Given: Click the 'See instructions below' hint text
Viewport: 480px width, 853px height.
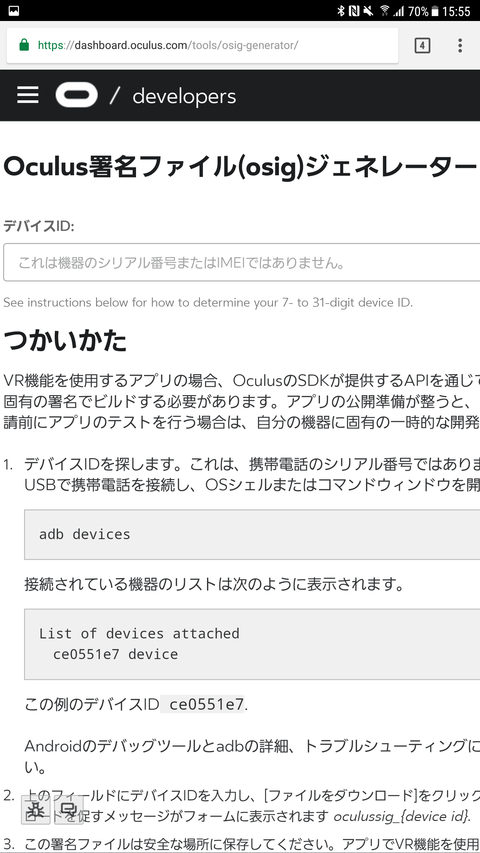Looking at the screenshot, I should (x=208, y=302).
